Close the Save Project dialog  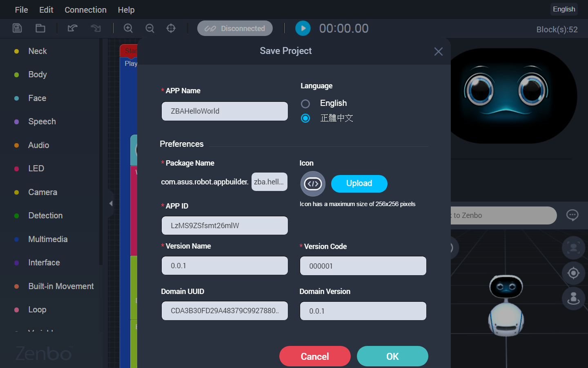coord(439,52)
